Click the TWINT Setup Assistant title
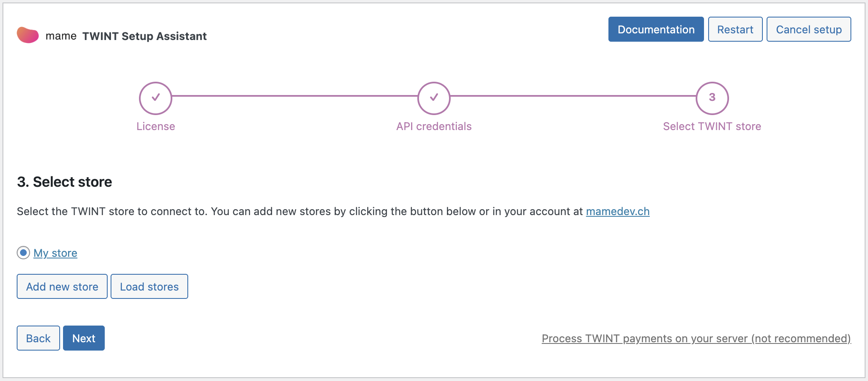The image size is (868, 381). pyautogui.click(x=144, y=36)
